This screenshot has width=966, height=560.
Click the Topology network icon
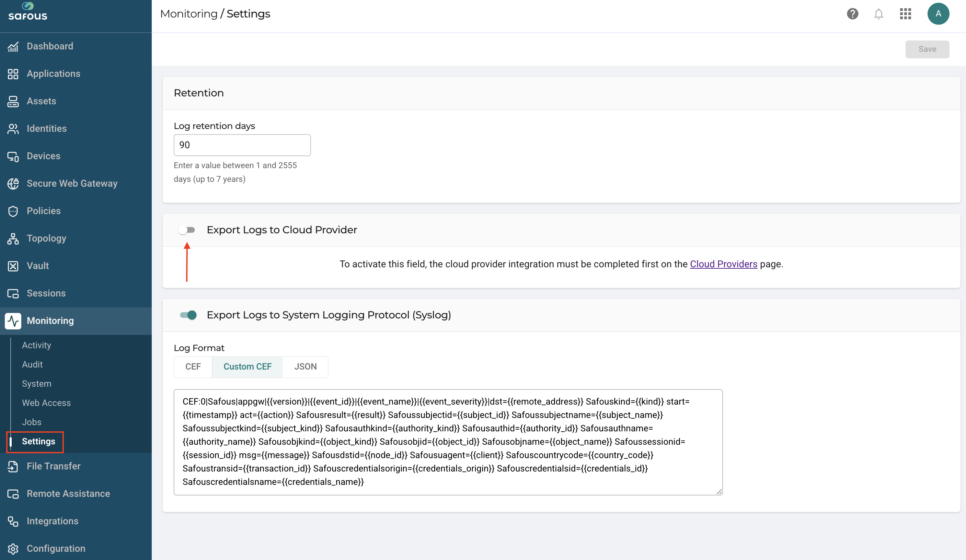13,238
